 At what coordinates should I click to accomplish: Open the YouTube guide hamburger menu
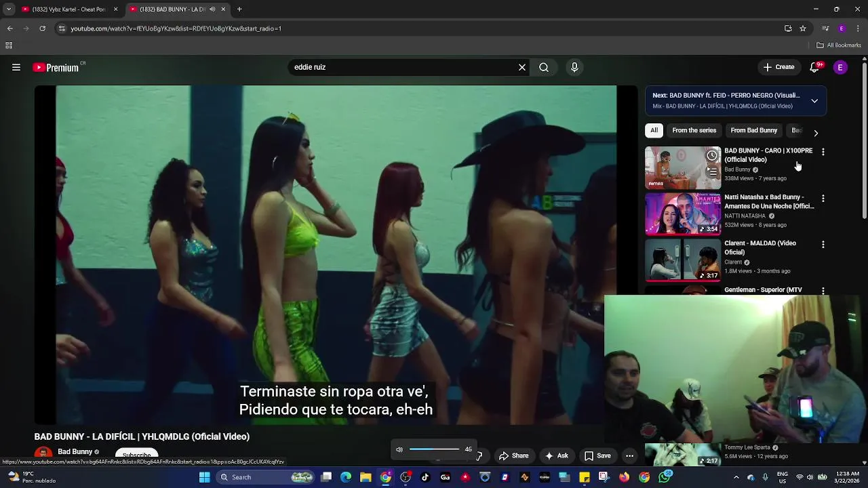click(16, 67)
